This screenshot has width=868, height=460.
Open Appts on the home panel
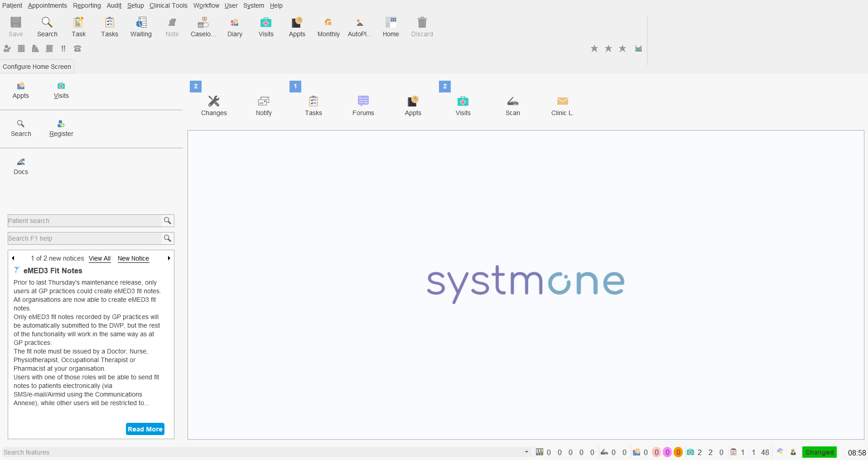coord(413,106)
